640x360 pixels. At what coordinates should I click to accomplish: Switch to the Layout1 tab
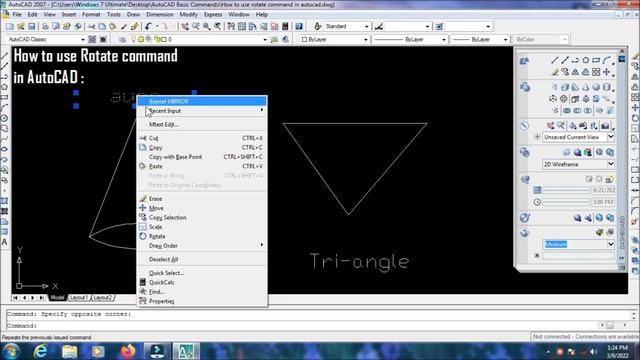pyautogui.click(x=79, y=298)
